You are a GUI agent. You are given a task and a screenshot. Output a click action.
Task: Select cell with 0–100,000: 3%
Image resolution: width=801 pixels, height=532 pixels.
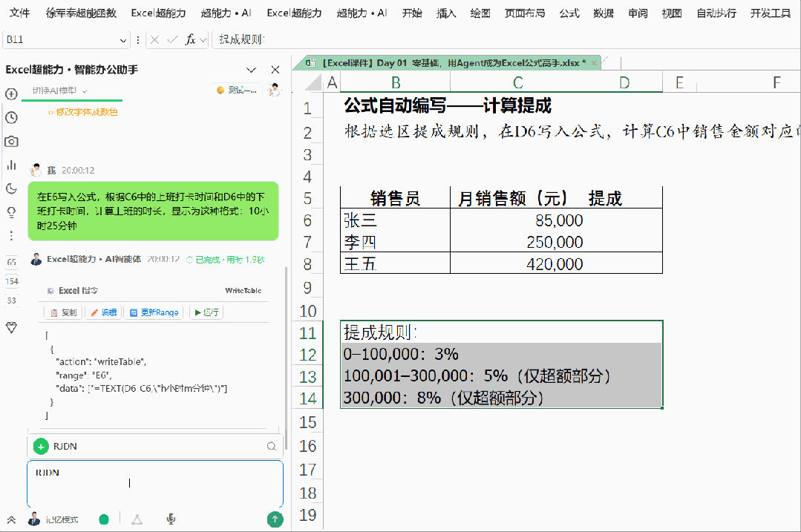401,354
